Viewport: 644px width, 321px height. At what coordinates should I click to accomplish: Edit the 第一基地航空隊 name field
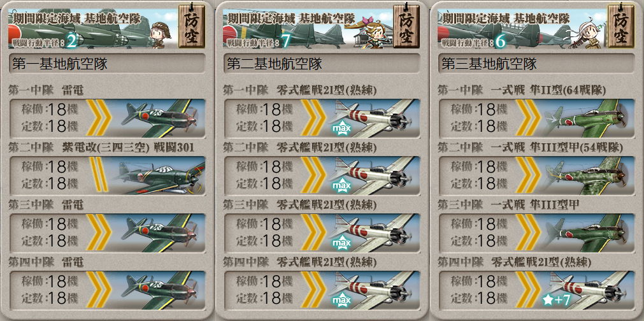pos(107,64)
